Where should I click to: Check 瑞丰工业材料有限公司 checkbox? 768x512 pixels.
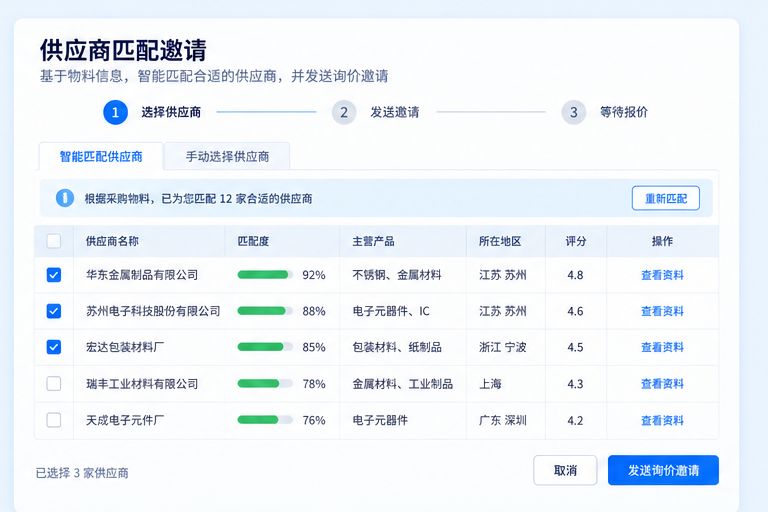(x=54, y=384)
